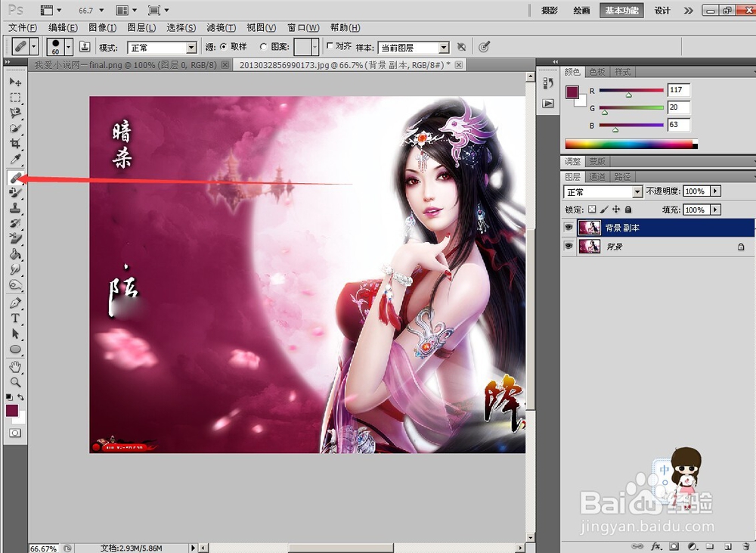The image size is (756, 553).
Task: Open the Clone Source panel icon in options bar
Action: [x=85, y=47]
